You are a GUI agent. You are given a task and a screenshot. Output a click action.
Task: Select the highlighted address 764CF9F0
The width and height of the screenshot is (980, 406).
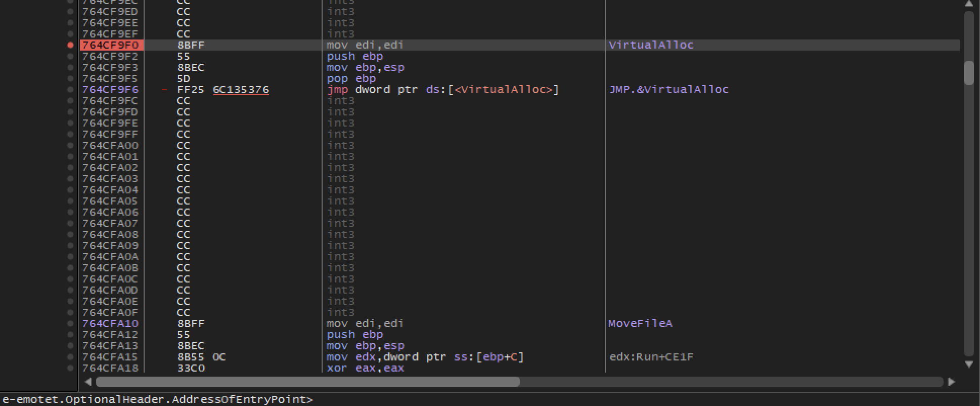112,45
